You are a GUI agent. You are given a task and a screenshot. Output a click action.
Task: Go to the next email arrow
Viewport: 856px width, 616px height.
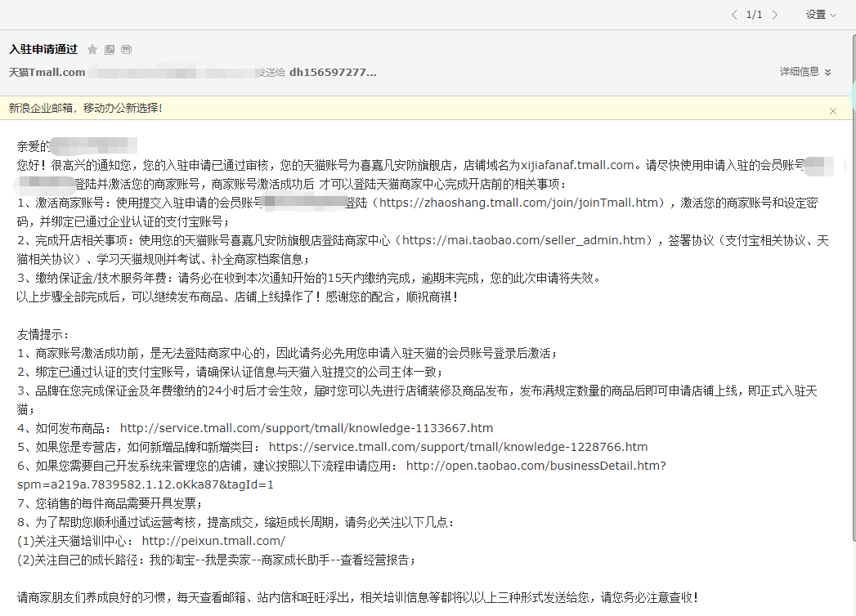tap(775, 15)
